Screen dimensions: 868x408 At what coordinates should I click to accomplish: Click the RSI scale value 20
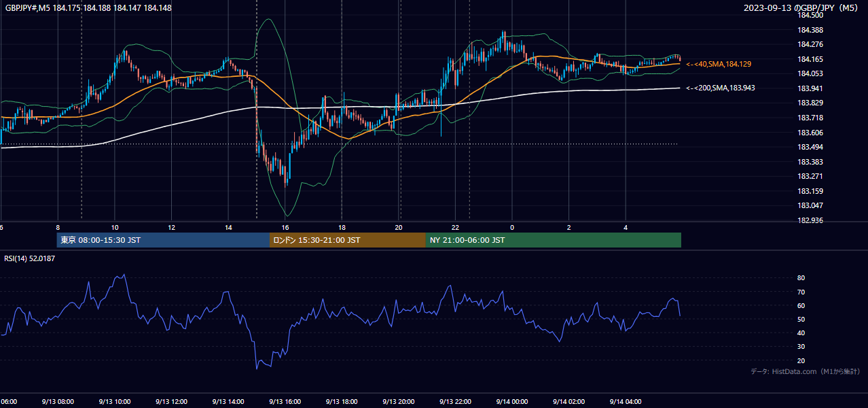point(801,360)
